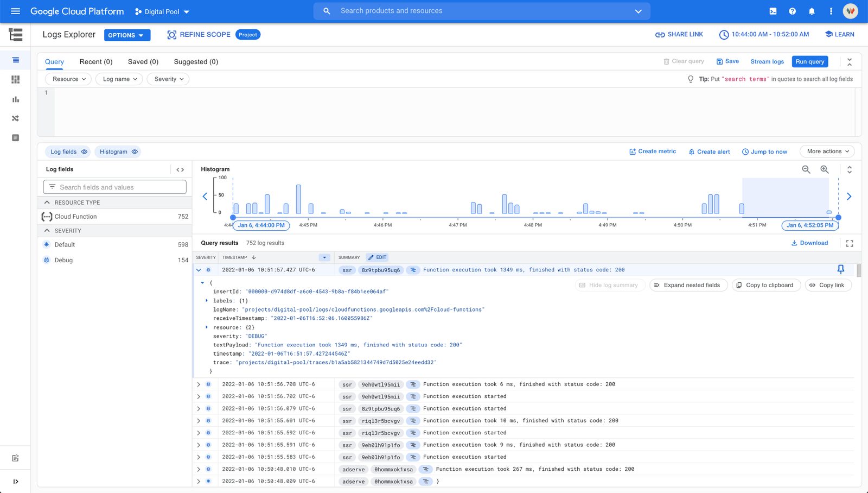Save the current query
Viewport: 868px width, 493px height.
(727, 61)
